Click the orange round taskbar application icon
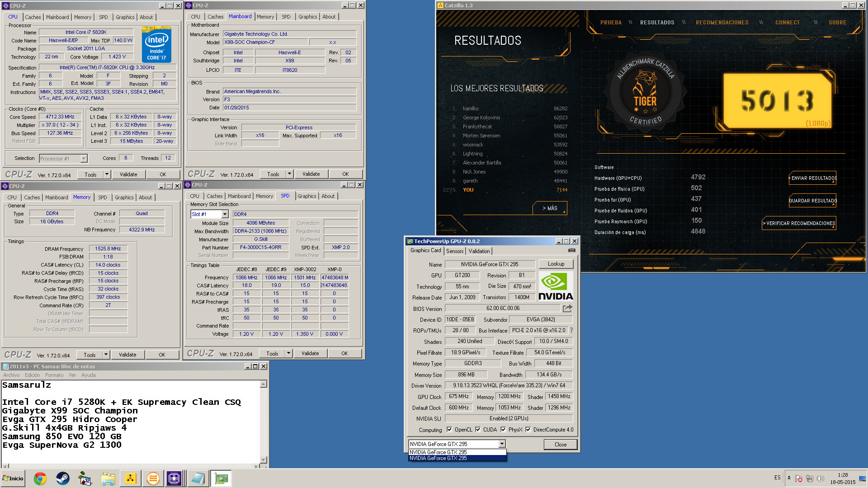The width and height of the screenshot is (868, 488). (153, 479)
